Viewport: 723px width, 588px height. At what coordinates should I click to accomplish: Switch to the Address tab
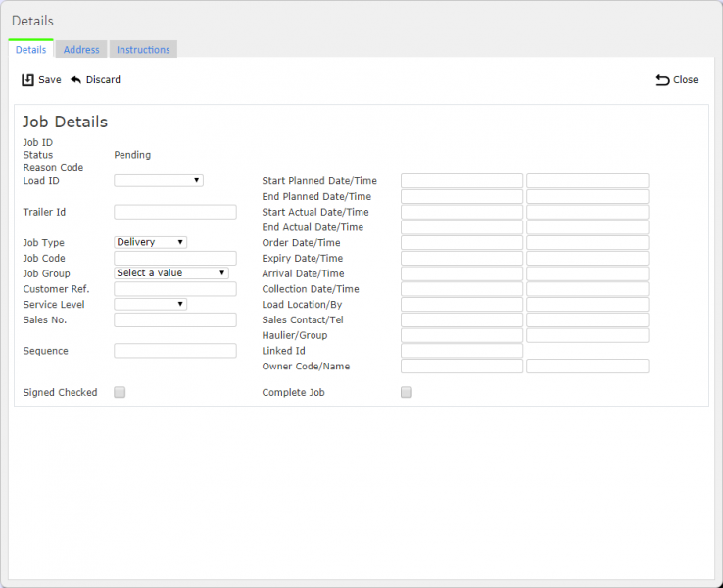pyautogui.click(x=81, y=50)
